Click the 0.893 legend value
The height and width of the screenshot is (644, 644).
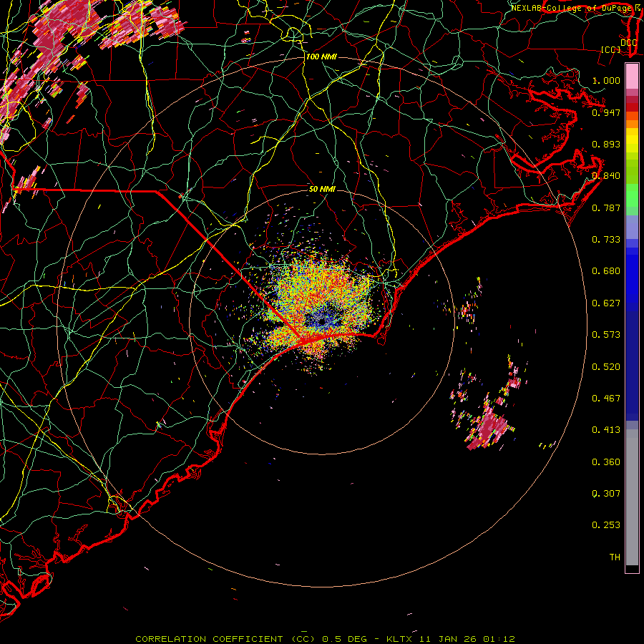click(606, 144)
